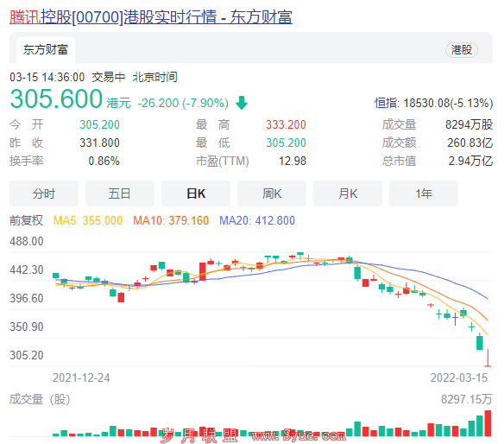Viewport: 504px width, 444px height.
Task: Click the current price 305.600
Action: tap(56, 98)
